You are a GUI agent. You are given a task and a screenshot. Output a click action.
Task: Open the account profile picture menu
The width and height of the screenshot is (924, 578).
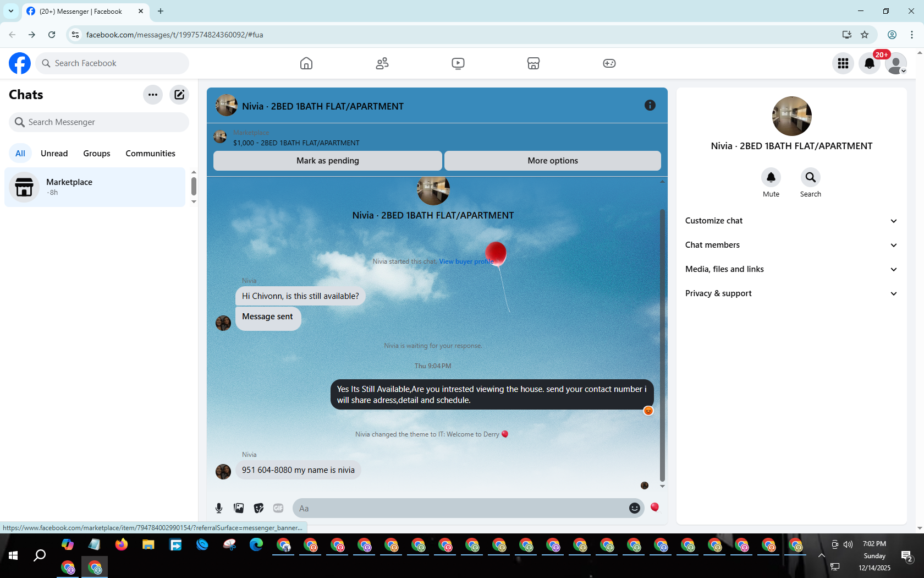click(x=896, y=63)
